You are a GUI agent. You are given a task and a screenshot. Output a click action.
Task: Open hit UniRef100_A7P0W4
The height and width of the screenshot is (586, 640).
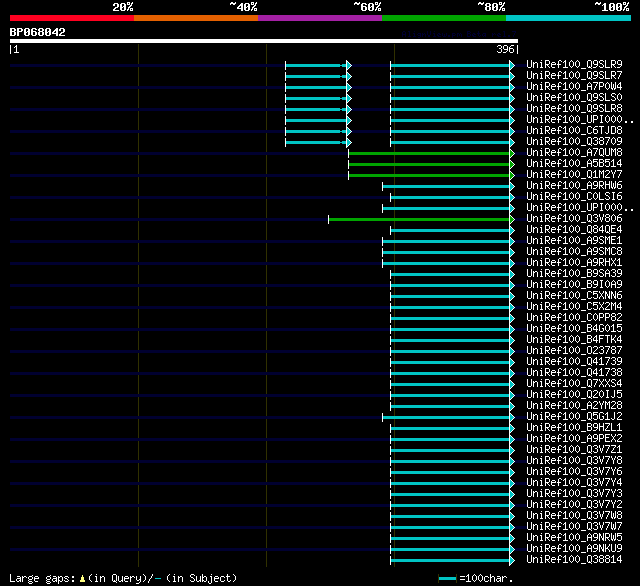tap(574, 87)
